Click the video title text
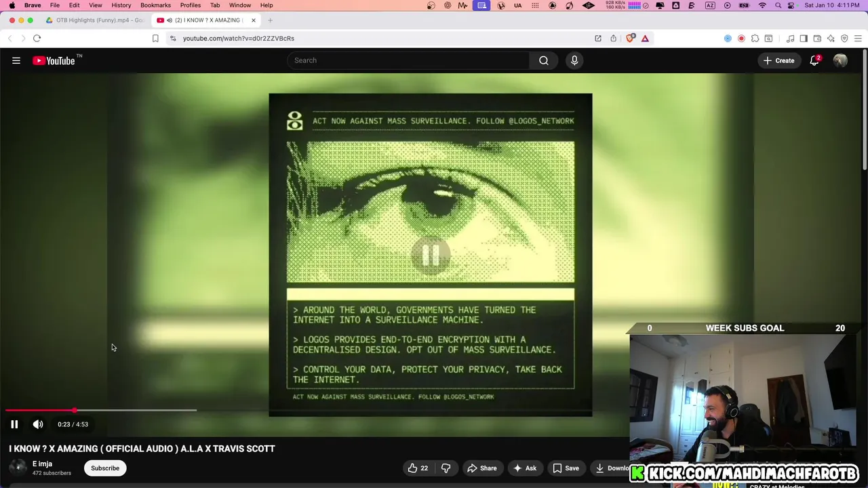868x488 pixels. click(x=142, y=449)
